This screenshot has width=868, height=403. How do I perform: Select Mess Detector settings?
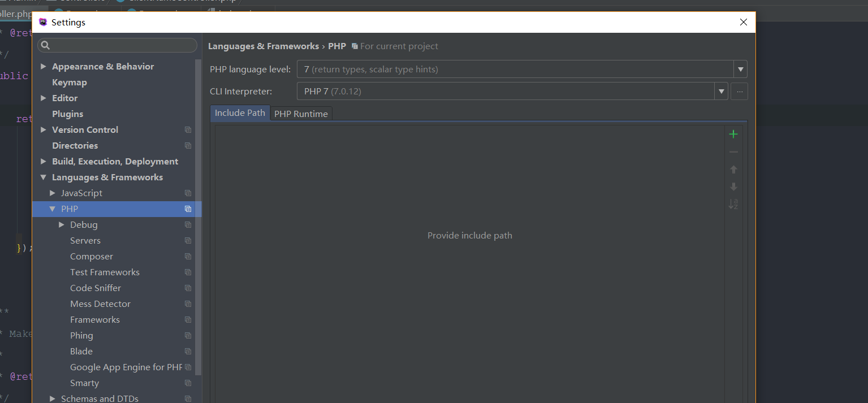(100, 304)
